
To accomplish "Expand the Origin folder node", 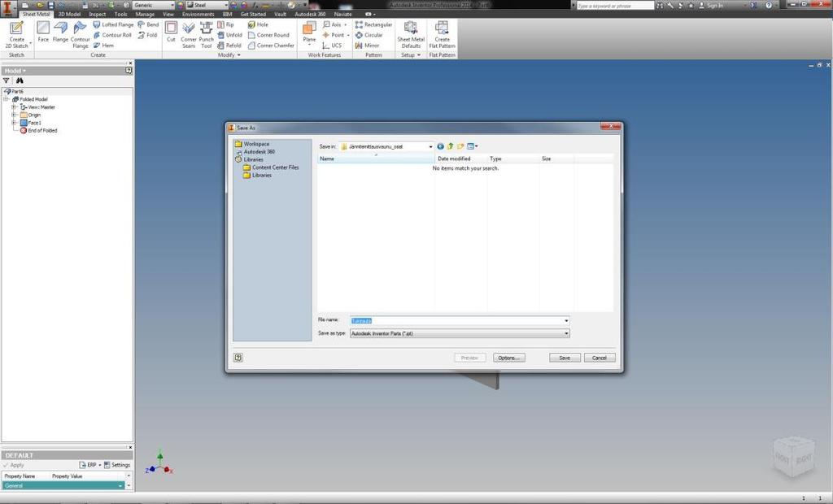I will pyautogui.click(x=15, y=115).
